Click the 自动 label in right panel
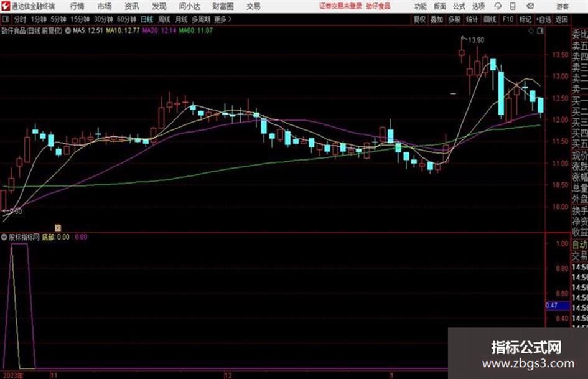The width and height of the screenshot is (588, 379). click(580, 245)
